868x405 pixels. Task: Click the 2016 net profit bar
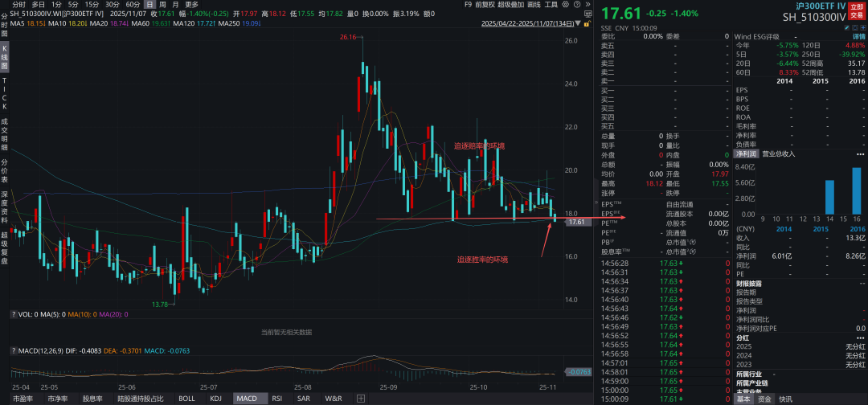click(857, 191)
